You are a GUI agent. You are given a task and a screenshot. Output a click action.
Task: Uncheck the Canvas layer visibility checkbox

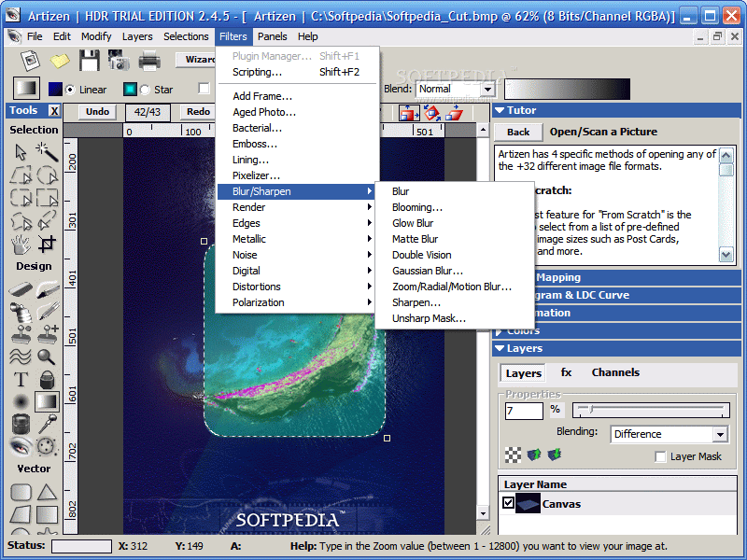[509, 503]
